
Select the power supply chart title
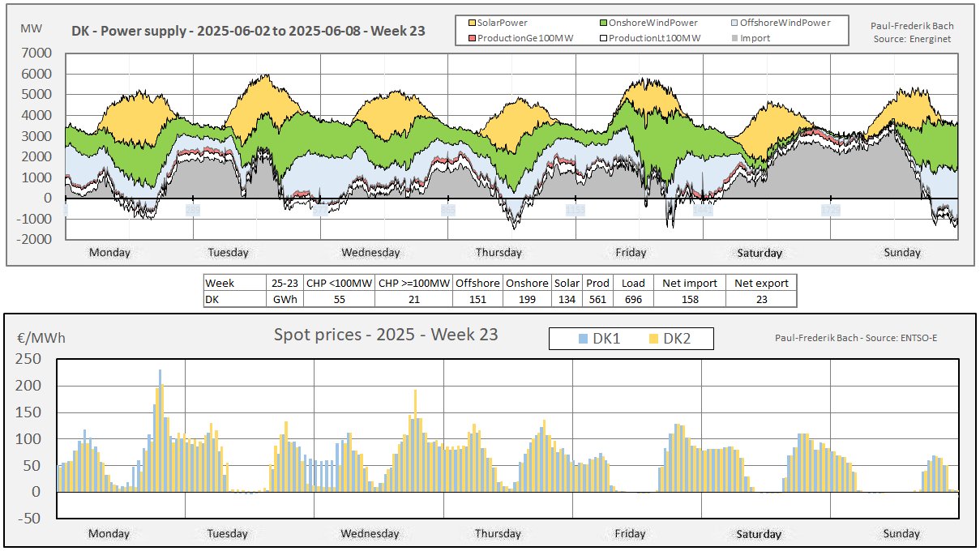point(248,32)
